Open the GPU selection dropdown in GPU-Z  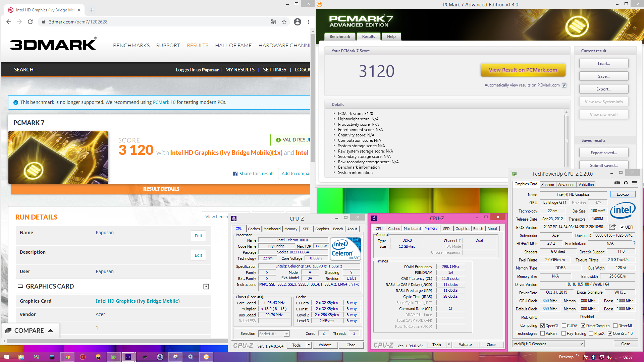pos(548,344)
